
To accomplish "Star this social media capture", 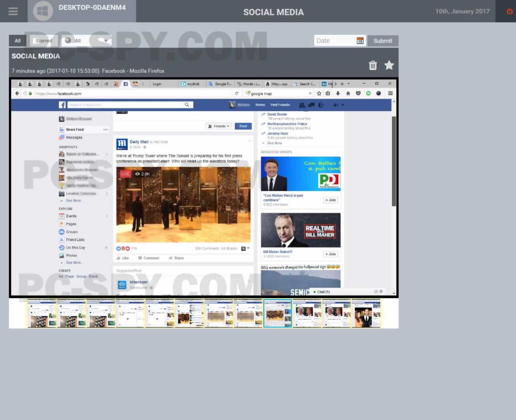I will [x=389, y=65].
